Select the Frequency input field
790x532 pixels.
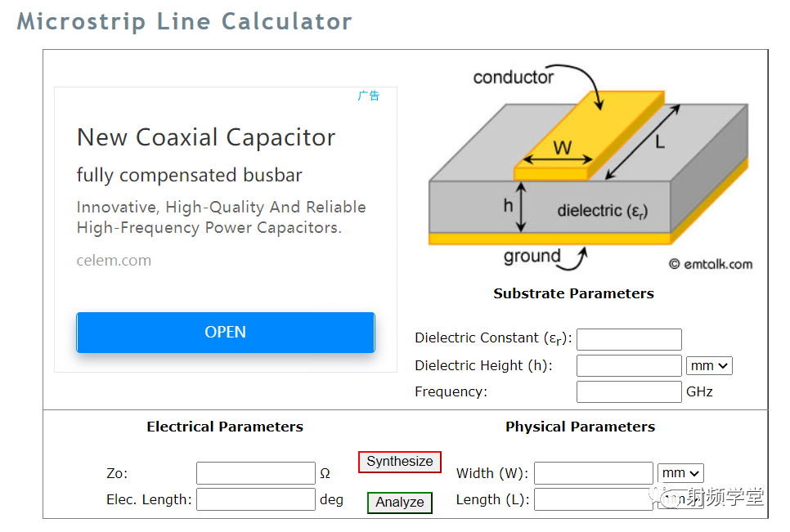click(x=629, y=391)
